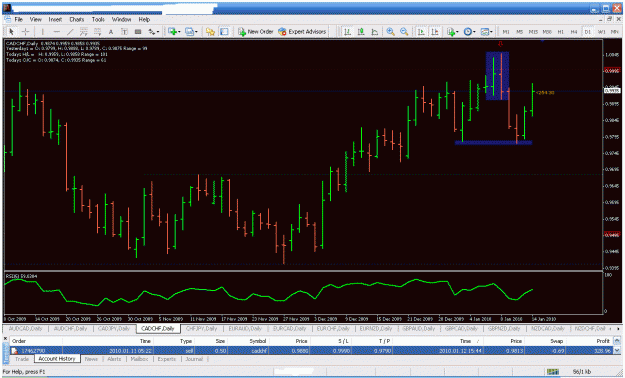Set timeframe to M1
Image resolution: width=625 pixels, height=378 pixels.
point(506,32)
